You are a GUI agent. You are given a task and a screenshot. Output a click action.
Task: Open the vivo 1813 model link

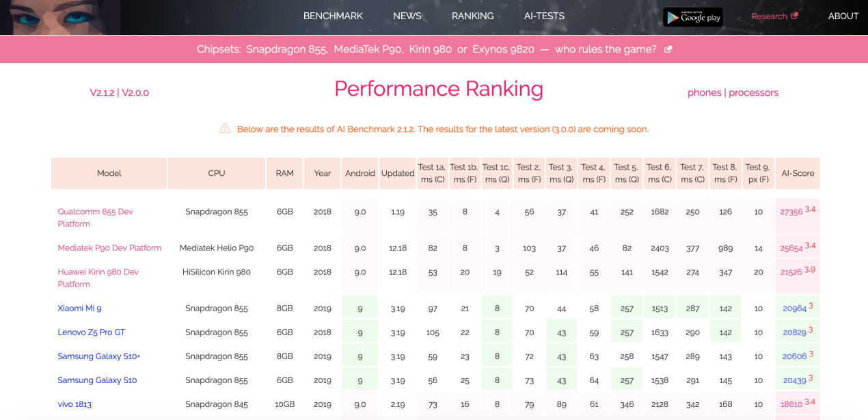click(x=74, y=404)
